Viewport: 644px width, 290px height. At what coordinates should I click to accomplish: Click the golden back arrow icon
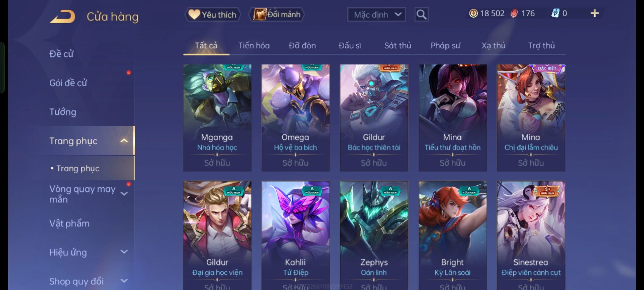coord(63,17)
